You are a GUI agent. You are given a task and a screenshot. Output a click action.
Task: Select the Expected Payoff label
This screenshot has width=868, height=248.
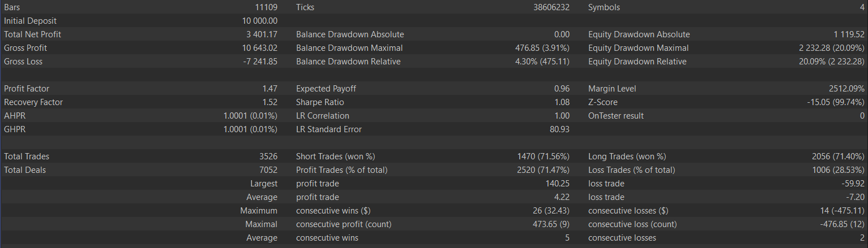point(326,89)
